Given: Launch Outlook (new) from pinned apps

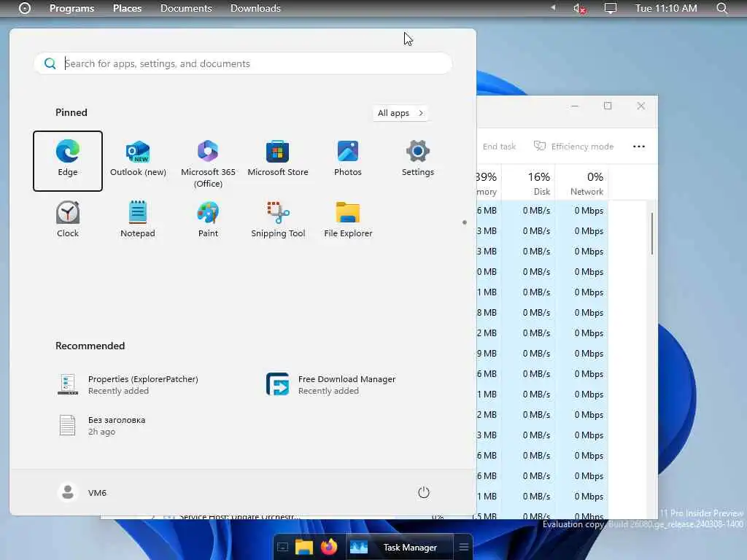Looking at the screenshot, I should [x=138, y=159].
